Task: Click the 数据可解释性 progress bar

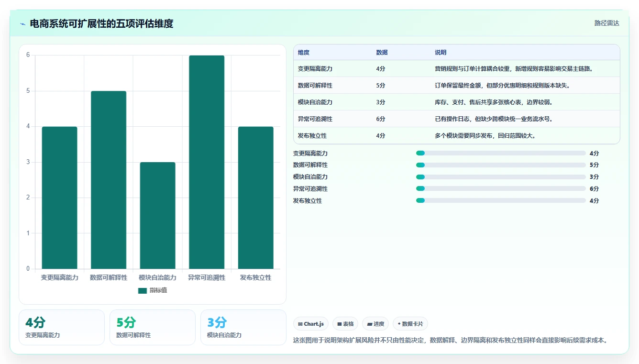Action: pyautogui.click(x=501, y=165)
